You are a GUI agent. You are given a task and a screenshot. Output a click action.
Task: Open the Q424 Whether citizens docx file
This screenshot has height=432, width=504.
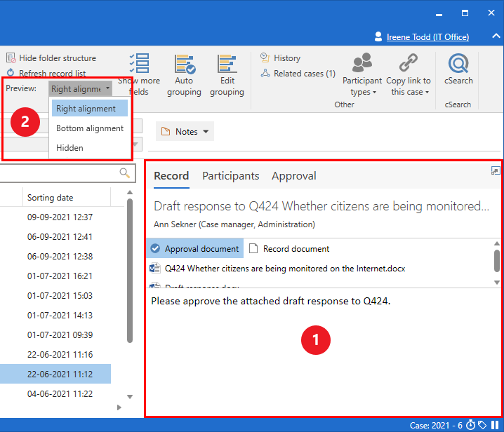pos(284,269)
